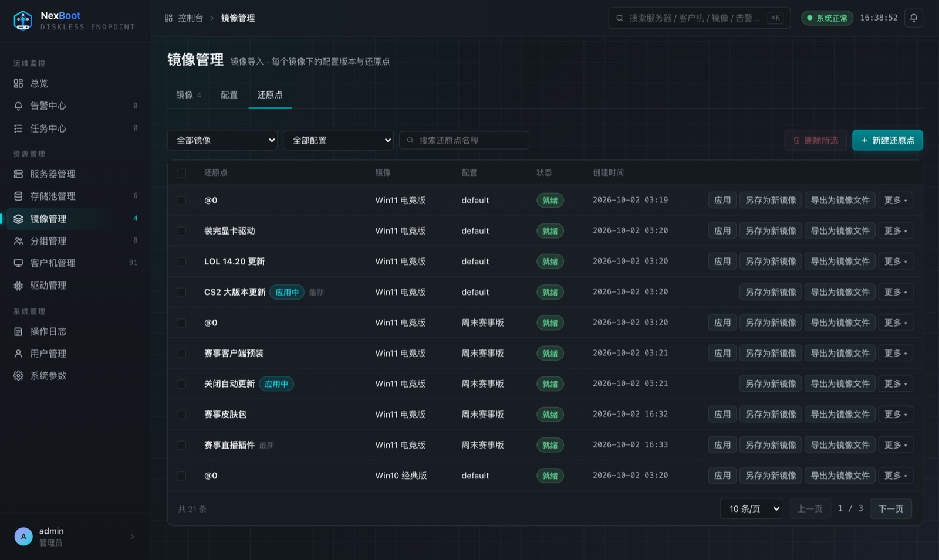This screenshot has width=939, height=560.
Task: Click plus icon on 新建还原点 button
Action: click(x=864, y=140)
